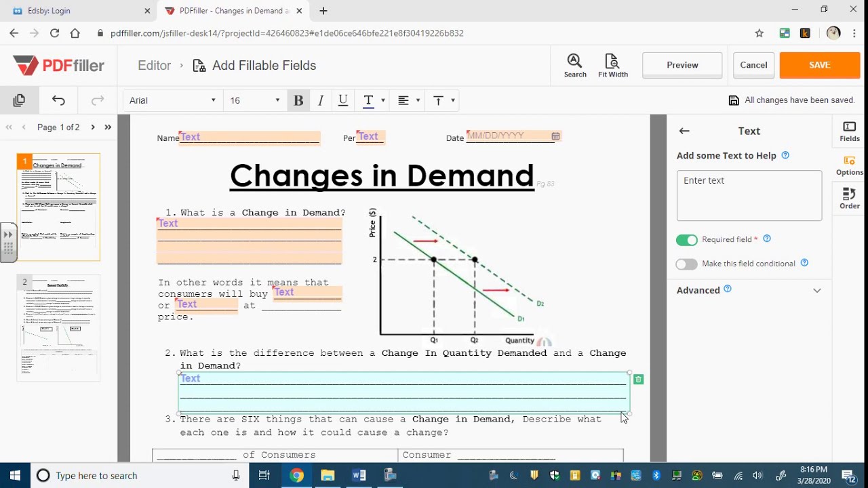Toggle Make this field conditional
The width and height of the screenshot is (868, 488).
[686, 264]
